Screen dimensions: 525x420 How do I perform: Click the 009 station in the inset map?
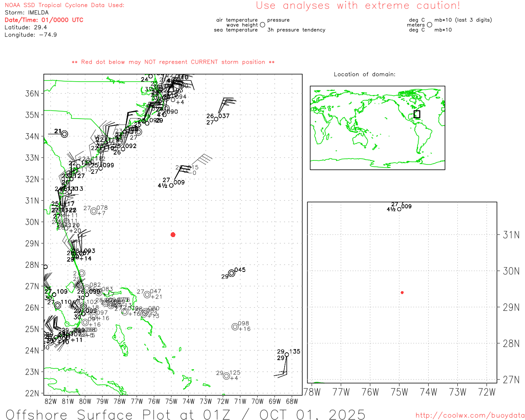click(399, 209)
